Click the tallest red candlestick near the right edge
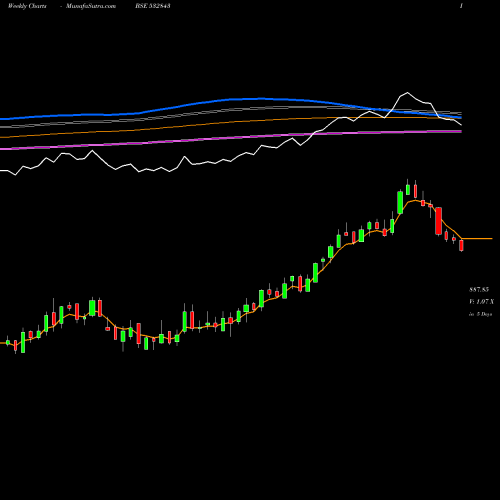The width and height of the screenshot is (500, 500). click(x=439, y=221)
